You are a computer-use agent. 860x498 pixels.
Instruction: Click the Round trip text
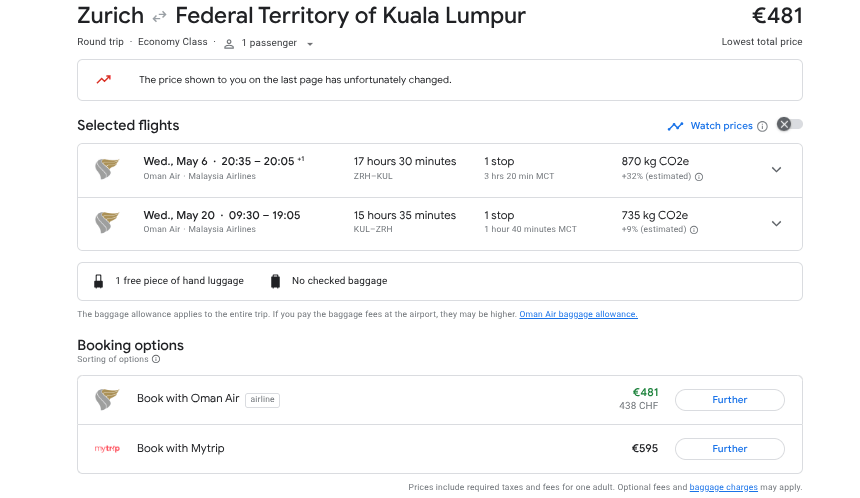pyautogui.click(x=100, y=42)
